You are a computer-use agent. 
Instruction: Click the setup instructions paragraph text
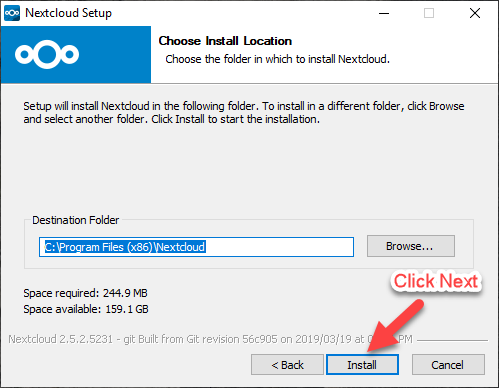tap(244, 112)
